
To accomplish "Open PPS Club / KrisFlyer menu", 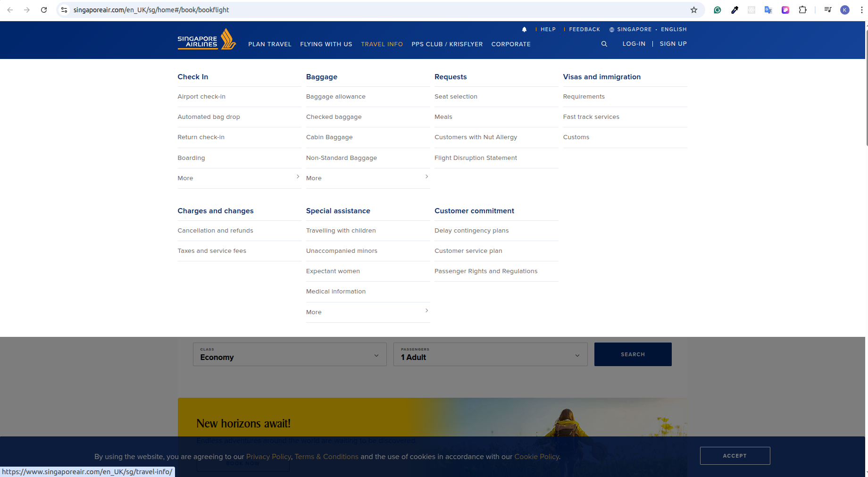I will pos(447,44).
